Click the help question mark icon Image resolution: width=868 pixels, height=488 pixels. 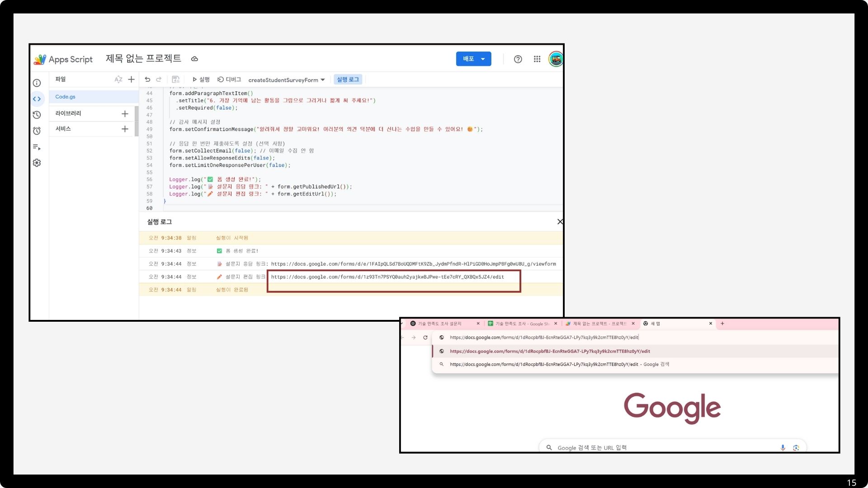tap(518, 59)
